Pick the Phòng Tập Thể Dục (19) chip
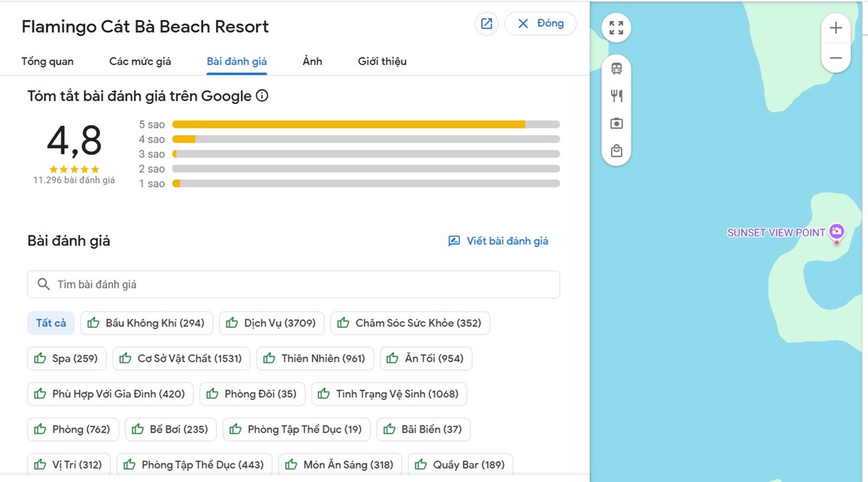Image resolution: width=868 pixels, height=482 pixels. click(x=297, y=429)
